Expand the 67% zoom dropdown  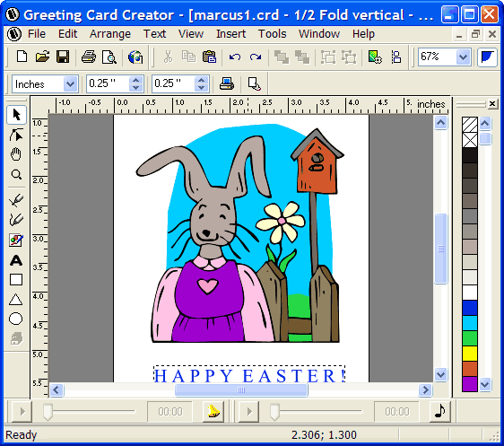(463, 57)
